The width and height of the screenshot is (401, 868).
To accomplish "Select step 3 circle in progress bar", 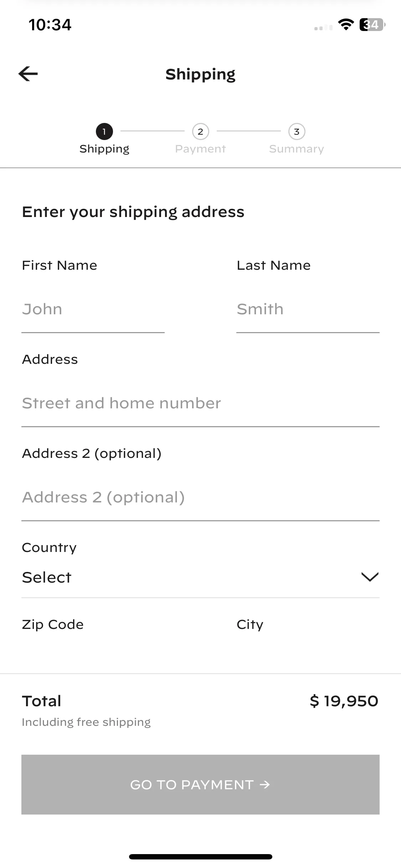I will [297, 131].
